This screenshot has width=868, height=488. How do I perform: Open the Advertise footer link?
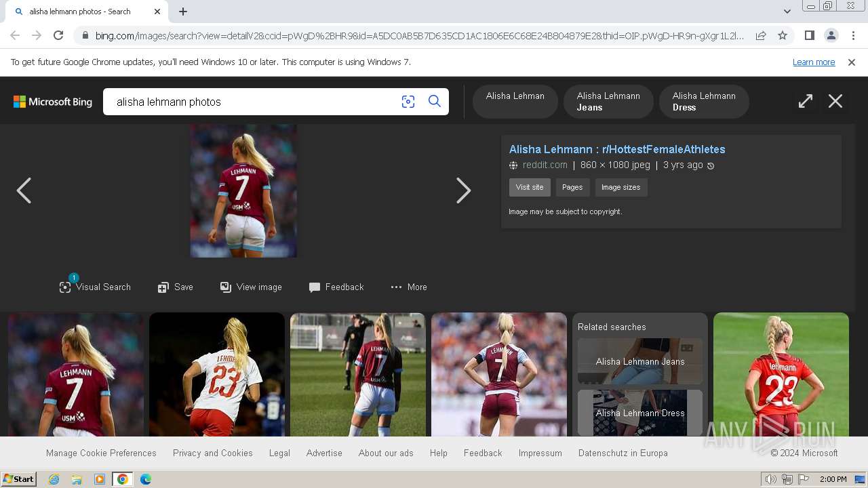click(x=324, y=453)
